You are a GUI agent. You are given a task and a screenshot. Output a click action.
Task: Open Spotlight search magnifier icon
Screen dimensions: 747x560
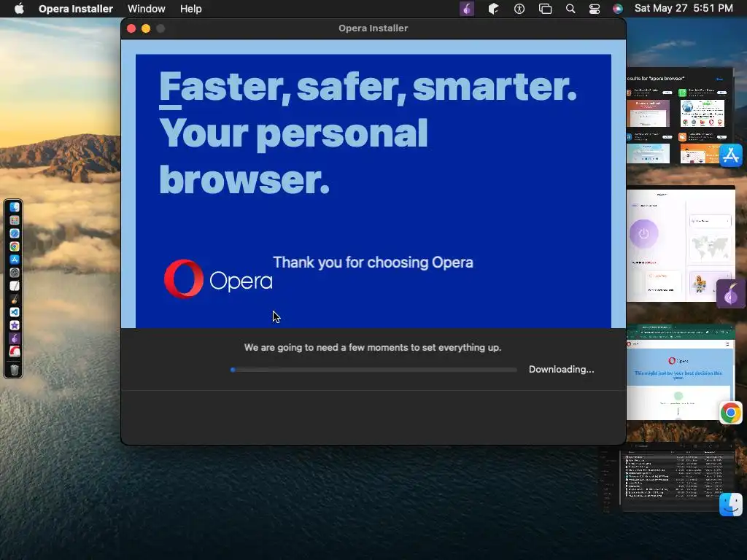point(570,9)
